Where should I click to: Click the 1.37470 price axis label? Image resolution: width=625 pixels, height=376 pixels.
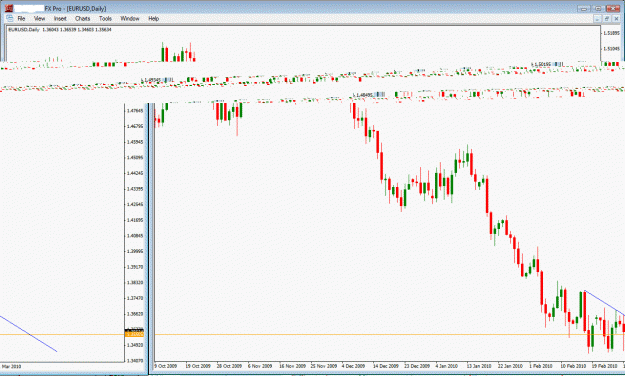coord(135,298)
